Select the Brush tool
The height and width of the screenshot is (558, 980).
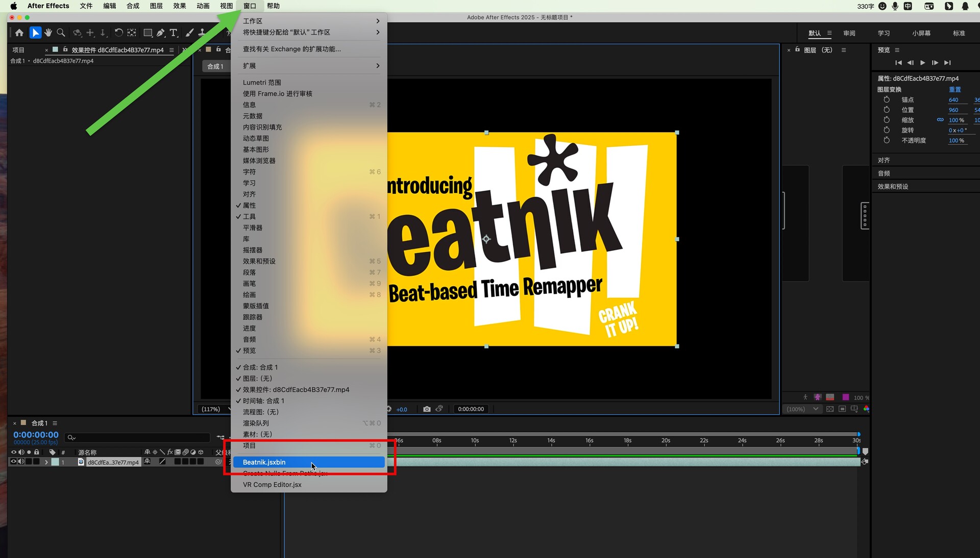point(189,33)
